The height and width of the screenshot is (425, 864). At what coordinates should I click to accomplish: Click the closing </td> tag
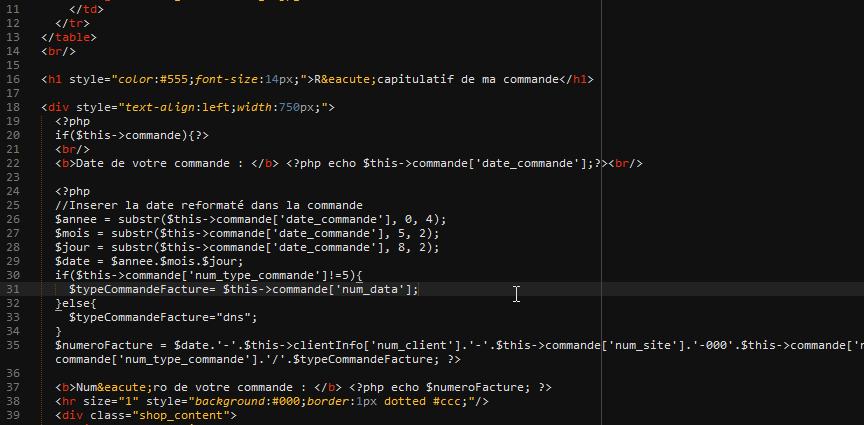87,9
